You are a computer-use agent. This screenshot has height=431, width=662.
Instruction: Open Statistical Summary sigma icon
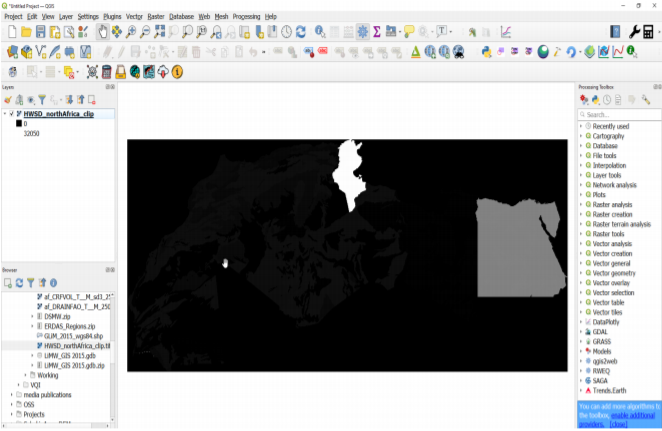pos(377,32)
